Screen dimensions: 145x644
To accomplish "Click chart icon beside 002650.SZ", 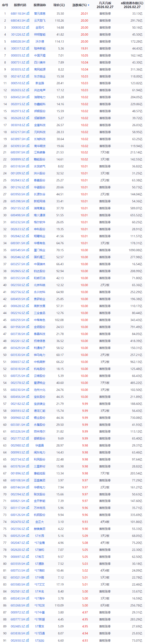I will [28, 640].
